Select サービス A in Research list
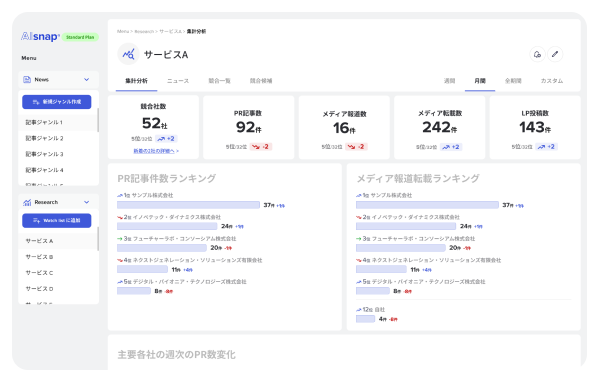The image size is (599, 382). pos(58,241)
